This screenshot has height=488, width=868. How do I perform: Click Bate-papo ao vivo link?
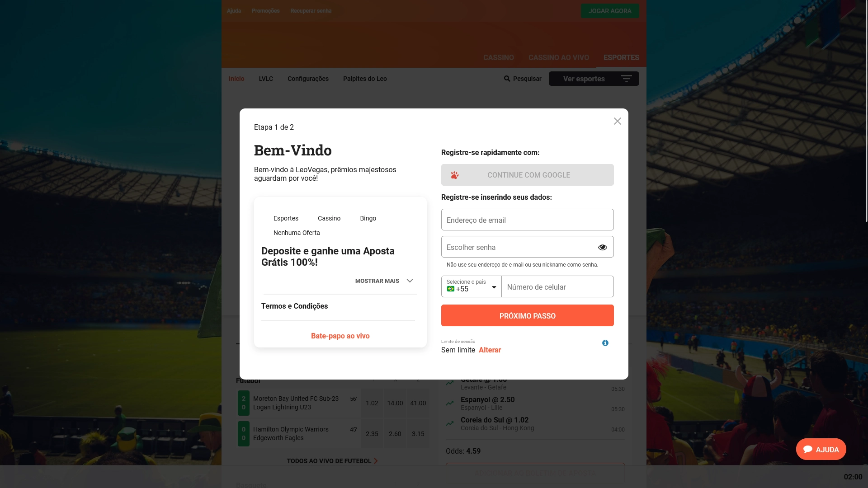[x=340, y=336]
